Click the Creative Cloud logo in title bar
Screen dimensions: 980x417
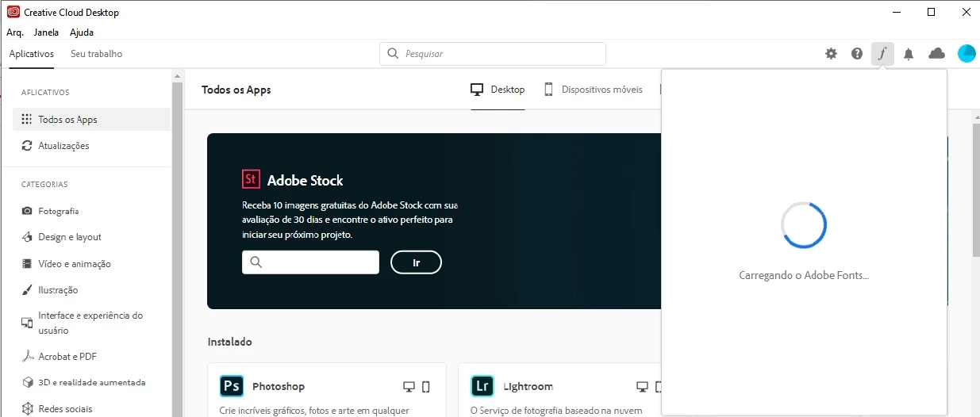(x=13, y=13)
